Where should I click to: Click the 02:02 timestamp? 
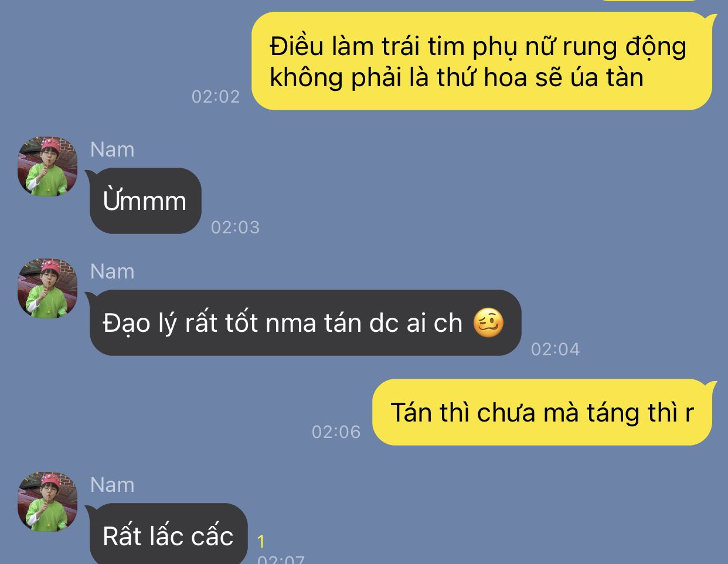pyautogui.click(x=216, y=96)
